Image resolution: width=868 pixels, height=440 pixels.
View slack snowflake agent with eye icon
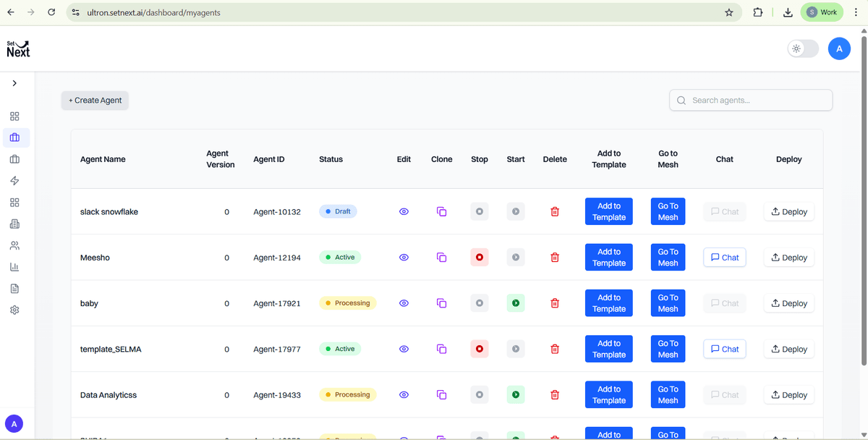tap(404, 212)
